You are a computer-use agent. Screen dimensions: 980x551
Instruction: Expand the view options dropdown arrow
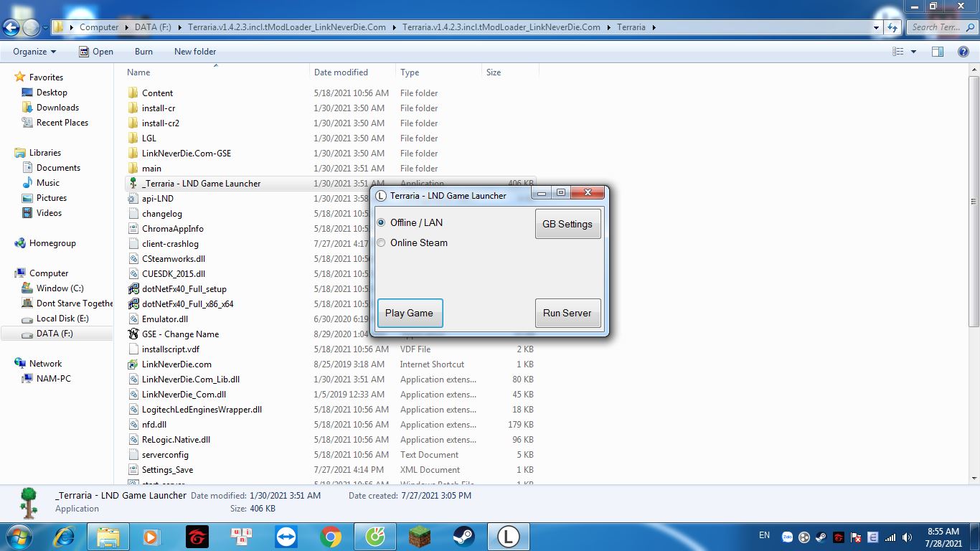coord(913,52)
